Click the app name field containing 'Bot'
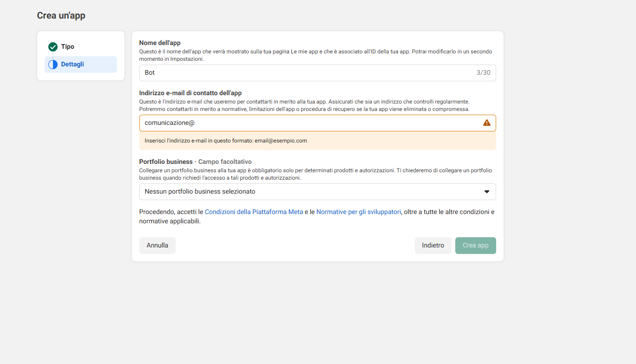Image resolution: width=636 pixels, height=364 pixels. (279, 72)
